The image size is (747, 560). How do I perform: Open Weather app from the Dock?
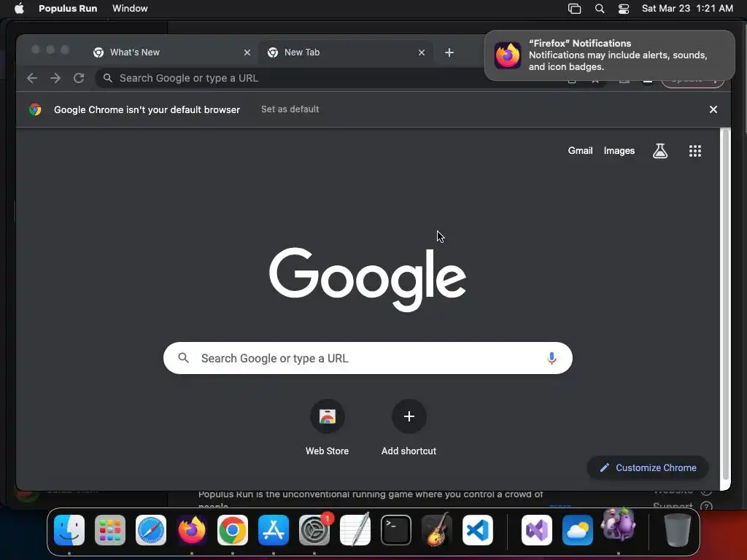578,530
